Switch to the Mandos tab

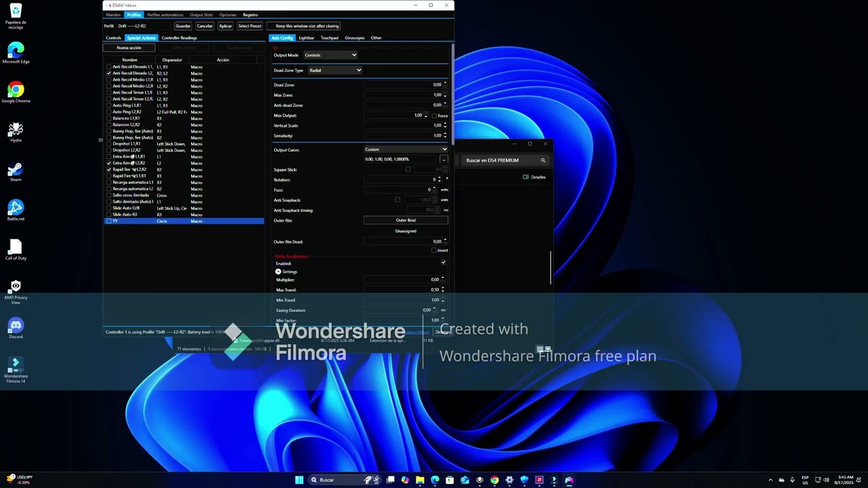tap(113, 15)
